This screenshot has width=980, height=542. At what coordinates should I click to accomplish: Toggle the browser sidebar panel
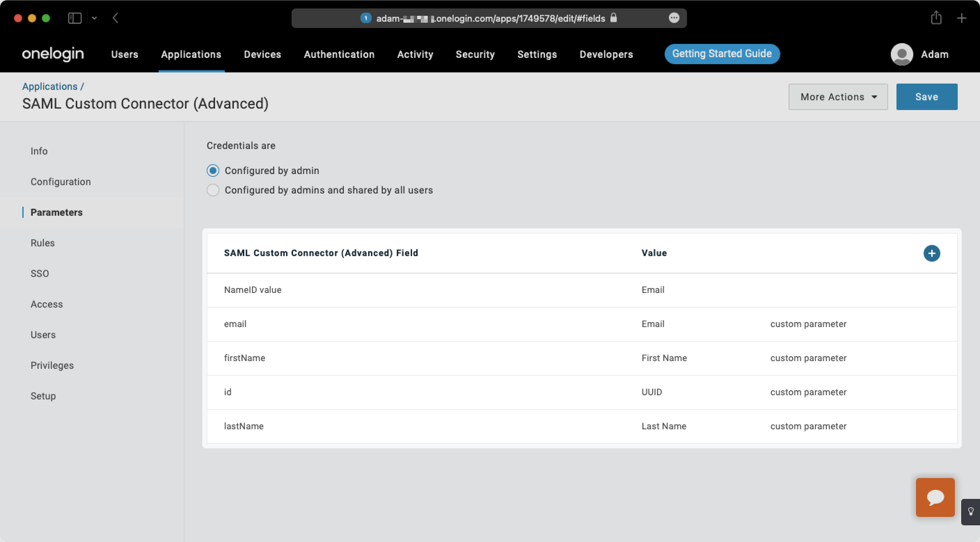[x=75, y=18]
